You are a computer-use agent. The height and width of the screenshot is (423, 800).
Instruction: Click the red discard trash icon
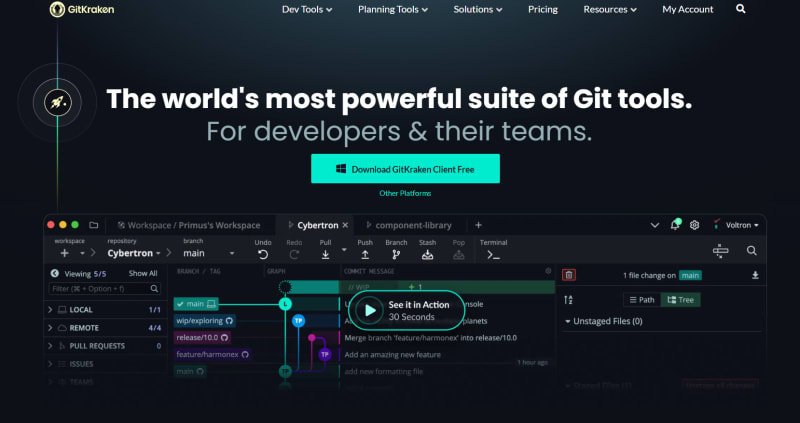pyautogui.click(x=569, y=275)
